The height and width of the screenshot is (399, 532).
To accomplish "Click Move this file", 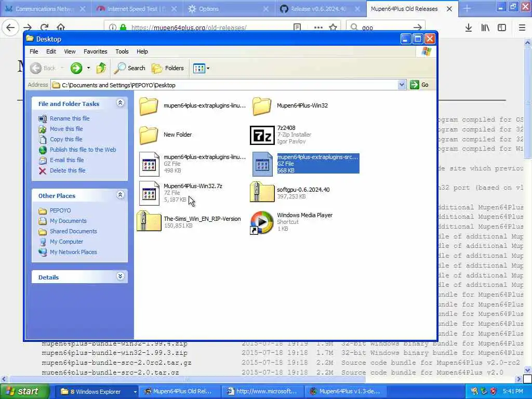I will [x=66, y=129].
